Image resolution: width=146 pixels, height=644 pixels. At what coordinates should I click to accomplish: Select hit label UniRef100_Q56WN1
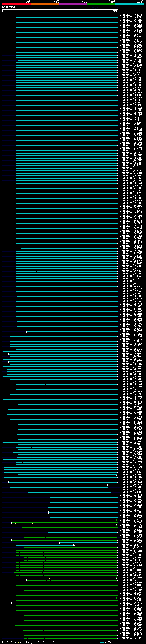tap(131, 45)
